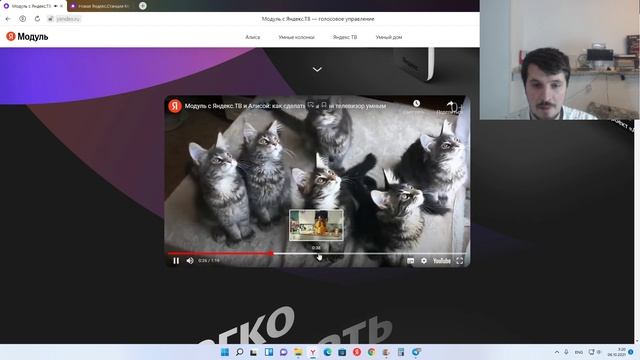The image size is (640, 360).
Task: Open a new browser tab
Action: coord(142,6)
